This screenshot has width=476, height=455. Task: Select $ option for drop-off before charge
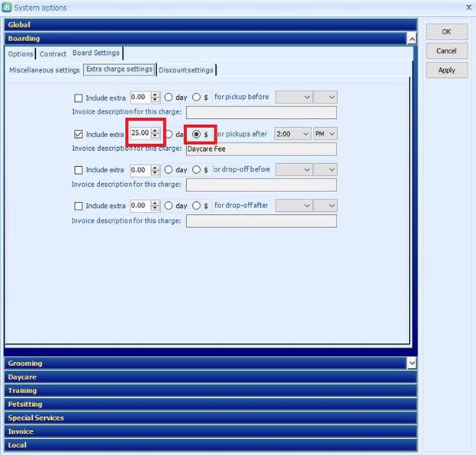[x=196, y=169]
